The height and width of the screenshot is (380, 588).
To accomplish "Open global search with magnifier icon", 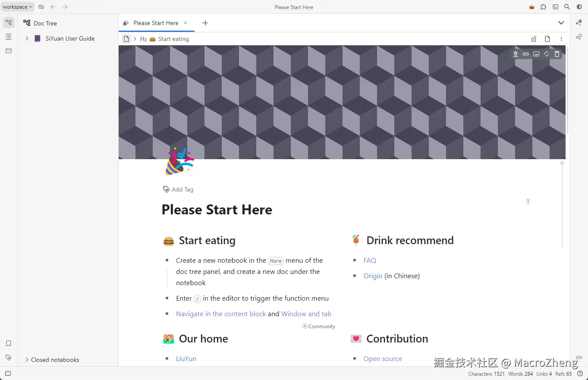I will click(567, 7).
